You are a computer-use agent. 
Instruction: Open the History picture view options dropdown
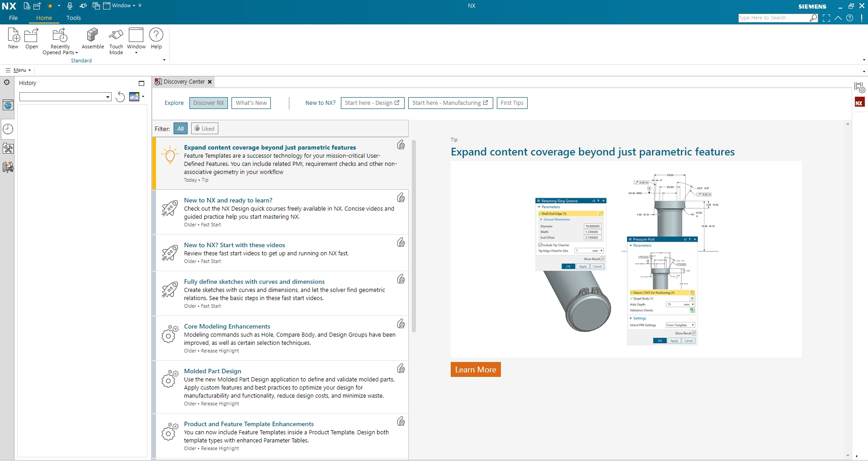143,96
